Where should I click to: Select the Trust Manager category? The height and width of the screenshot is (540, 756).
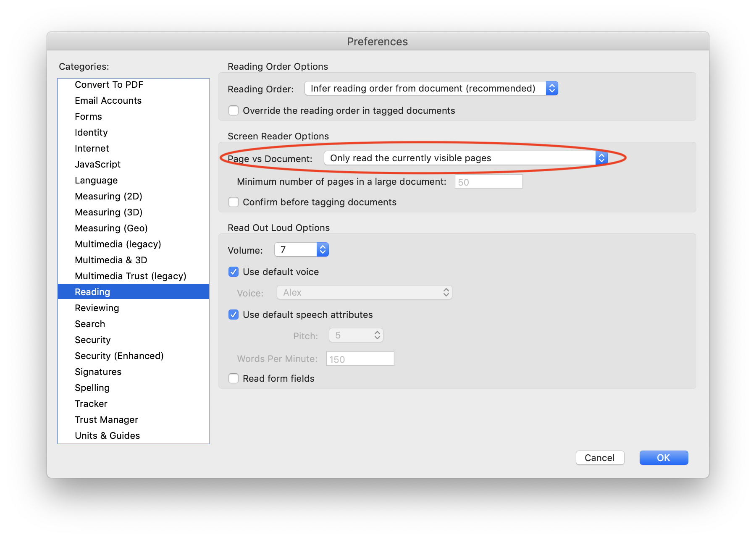pyautogui.click(x=106, y=419)
